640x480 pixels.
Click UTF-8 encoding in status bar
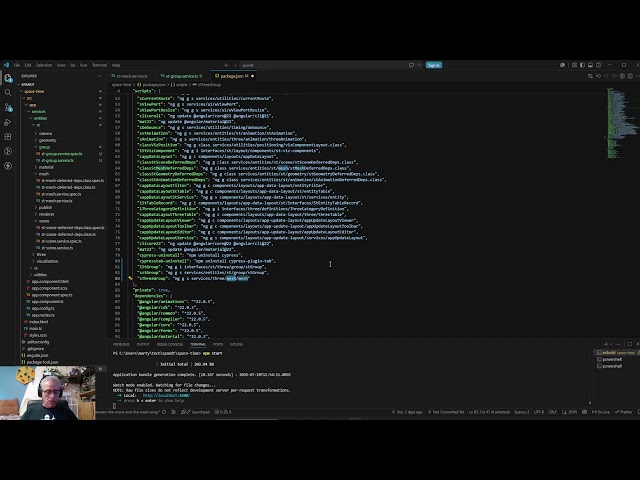coord(539,412)
